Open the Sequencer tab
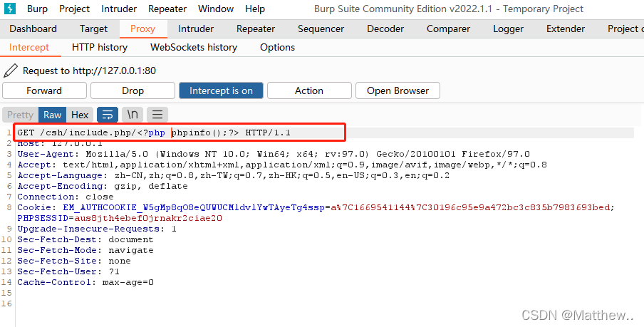Screen dimensions: 644x327 (321, 28)
